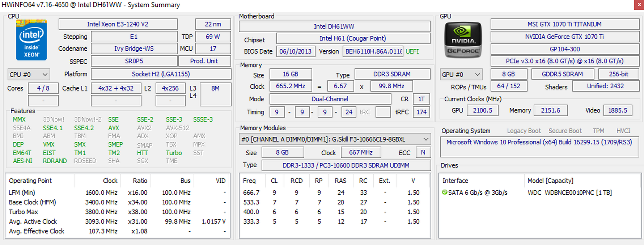Click the 256-bit memory bus width value
The height and width of the screenshot is (245, 644).
click(x=619, y=74)
